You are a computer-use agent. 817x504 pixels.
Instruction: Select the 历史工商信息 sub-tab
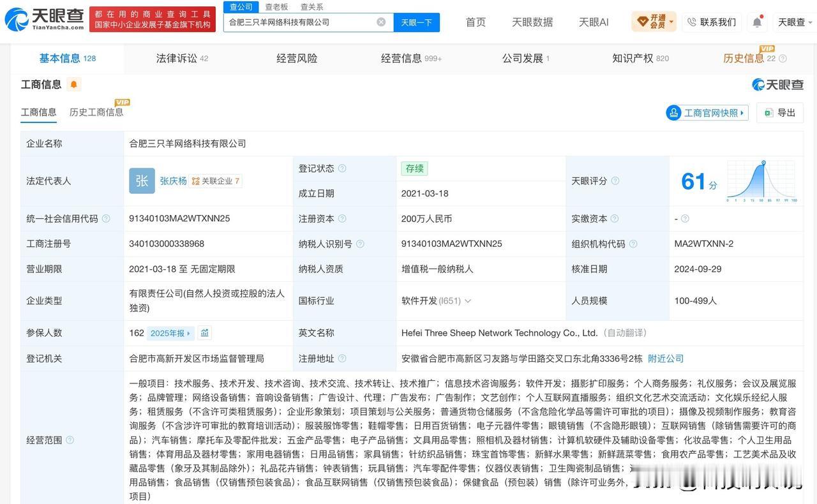(96, 112)
